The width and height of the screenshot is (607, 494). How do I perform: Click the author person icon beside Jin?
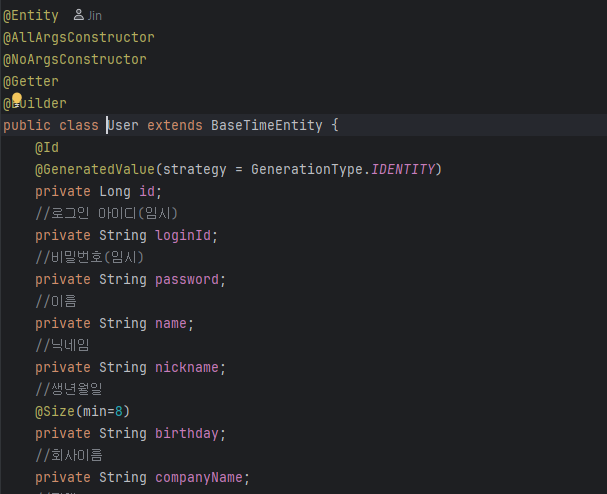(79, 15)
